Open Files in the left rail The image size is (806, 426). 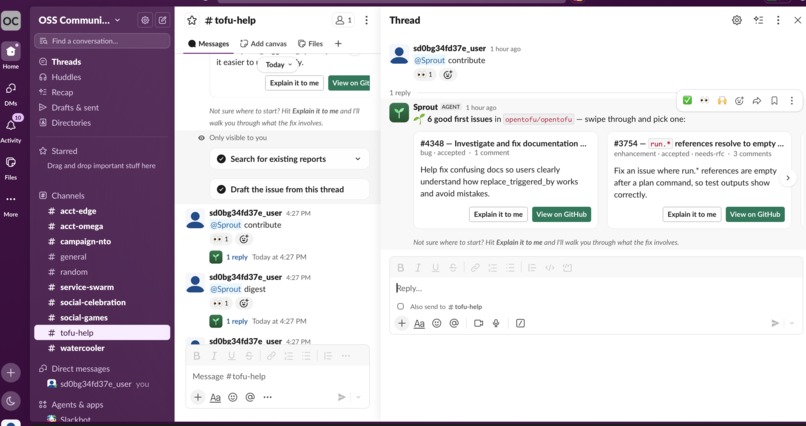coord(11,162)
